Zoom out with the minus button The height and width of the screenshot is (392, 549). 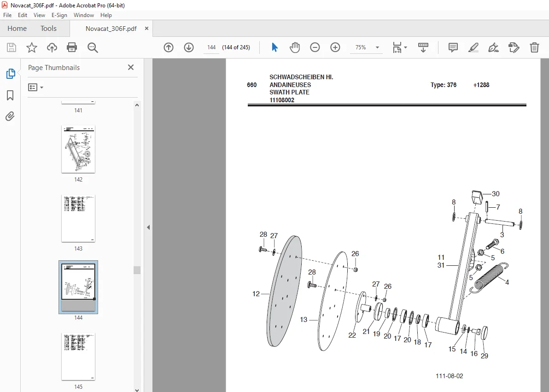pyautogui.click(x=315, y=47)
